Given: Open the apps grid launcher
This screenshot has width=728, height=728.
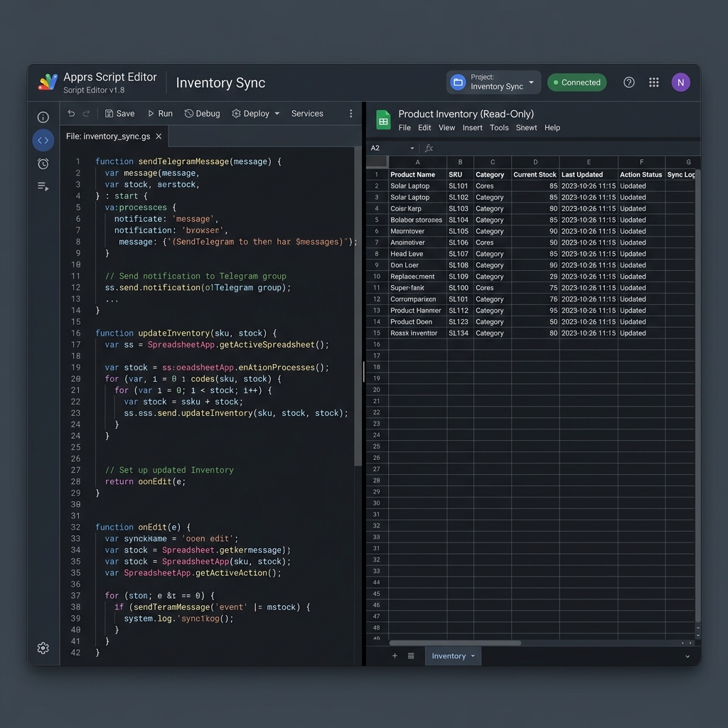Looking at the screenshot, I should click(654, 82).
